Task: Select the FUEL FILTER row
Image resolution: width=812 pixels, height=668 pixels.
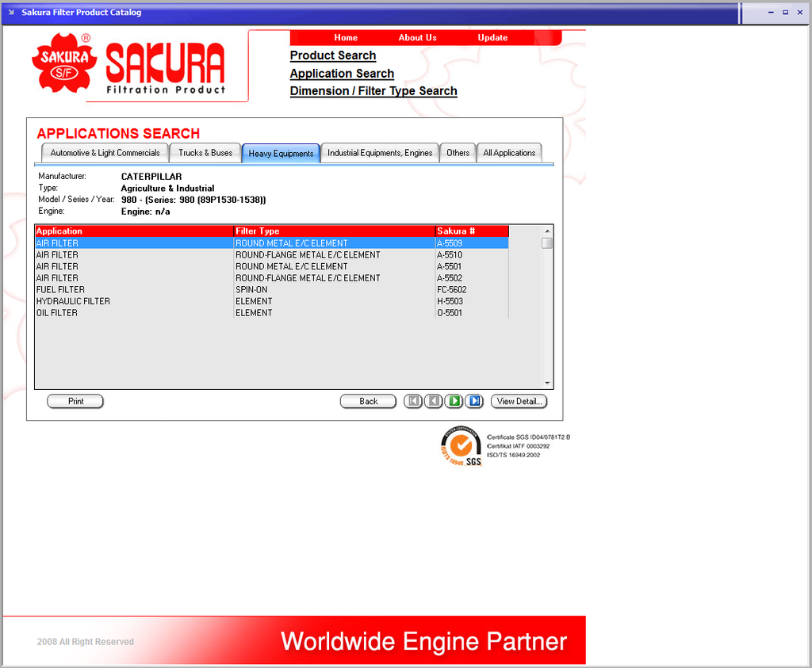Action: coord(272,290)
